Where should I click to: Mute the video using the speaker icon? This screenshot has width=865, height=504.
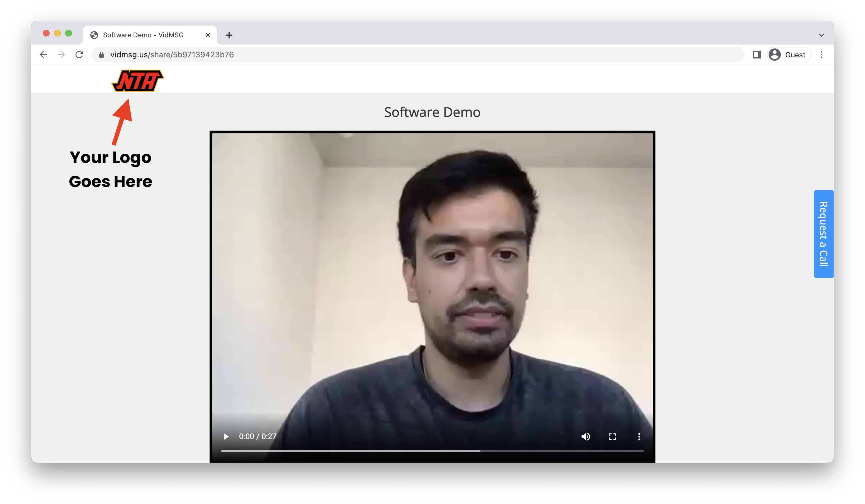[585, 436]
